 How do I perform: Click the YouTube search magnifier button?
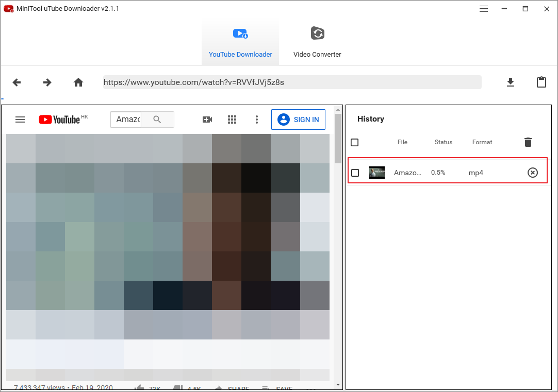[x=157, y=120]
